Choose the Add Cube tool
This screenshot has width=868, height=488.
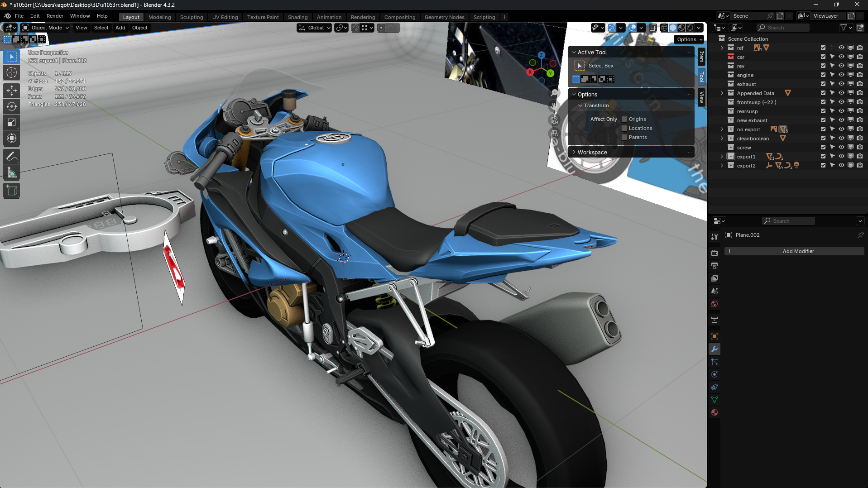(12, 191)
